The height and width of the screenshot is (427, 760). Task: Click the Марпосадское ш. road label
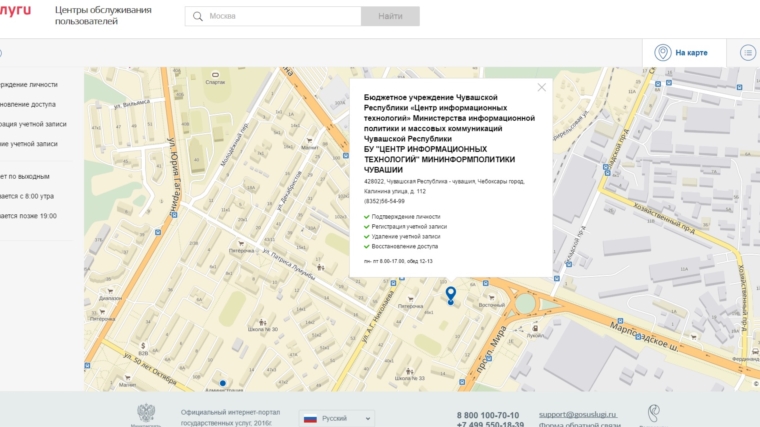pos(645,337)
